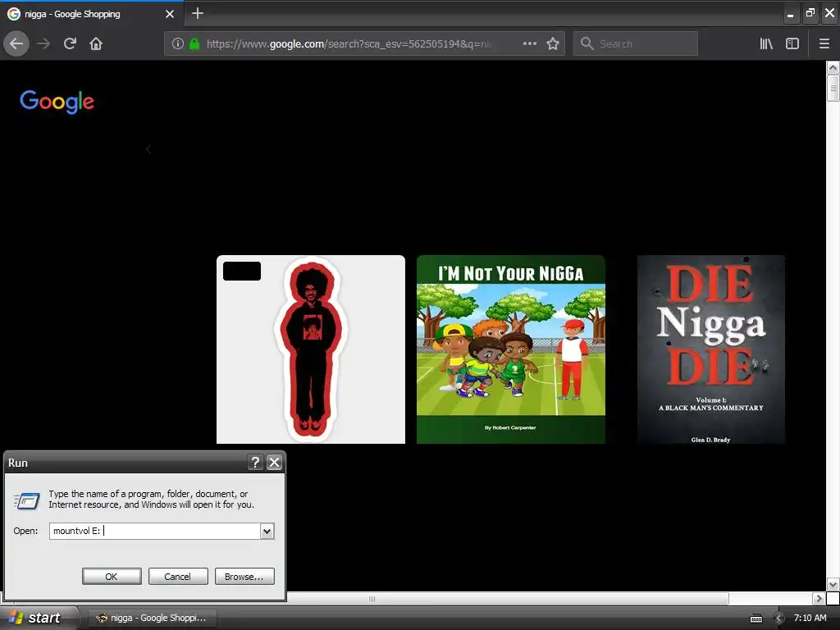Confirm Run dialog with OK
Viewport: 840px width, 630px height.
coord(112,577)
